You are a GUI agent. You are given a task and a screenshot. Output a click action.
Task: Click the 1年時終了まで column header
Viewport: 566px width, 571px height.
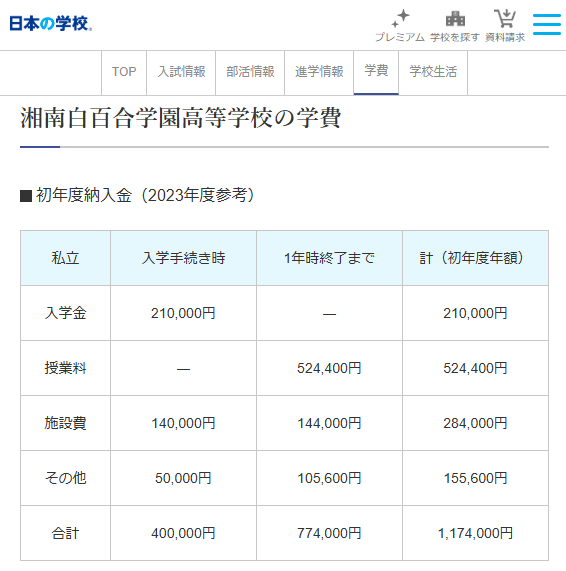click(329, 258)
